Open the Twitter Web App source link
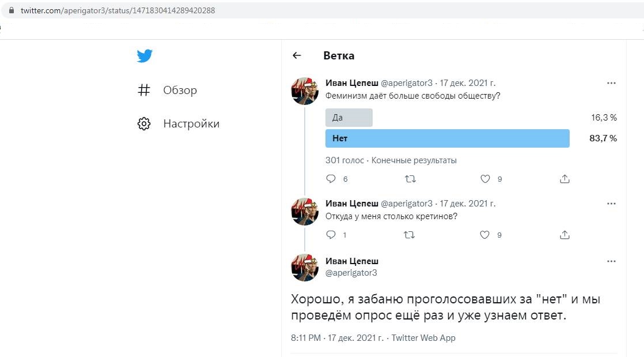 [x=423, y=337]
